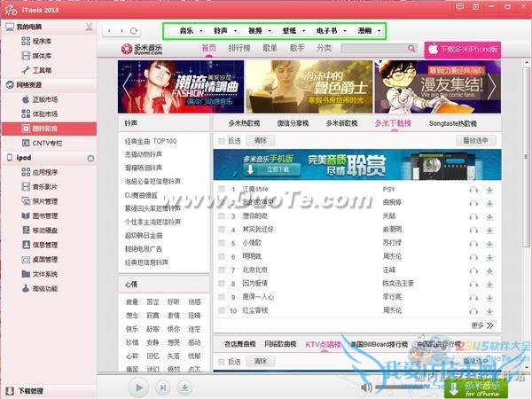Expand song list with 更多

tap(482, 325)
